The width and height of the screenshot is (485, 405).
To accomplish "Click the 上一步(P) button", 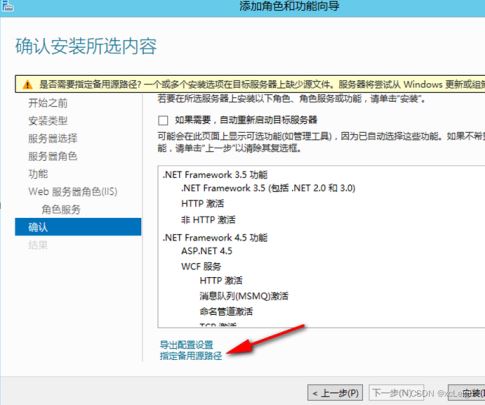I will pyautogui.click(x=335, y=393).
